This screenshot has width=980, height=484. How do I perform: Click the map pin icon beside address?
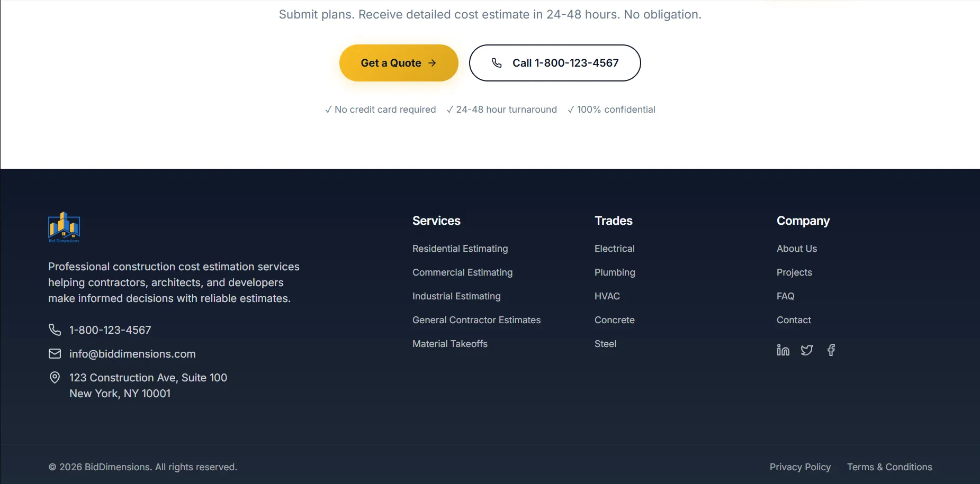click(55, 377)
